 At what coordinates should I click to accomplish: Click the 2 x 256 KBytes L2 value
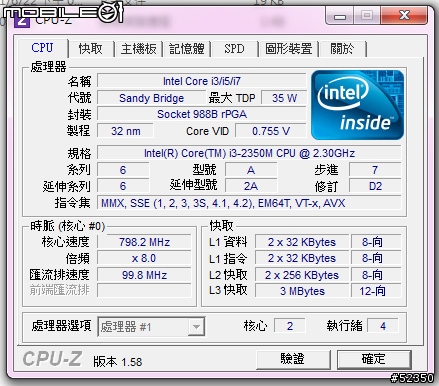302,275
